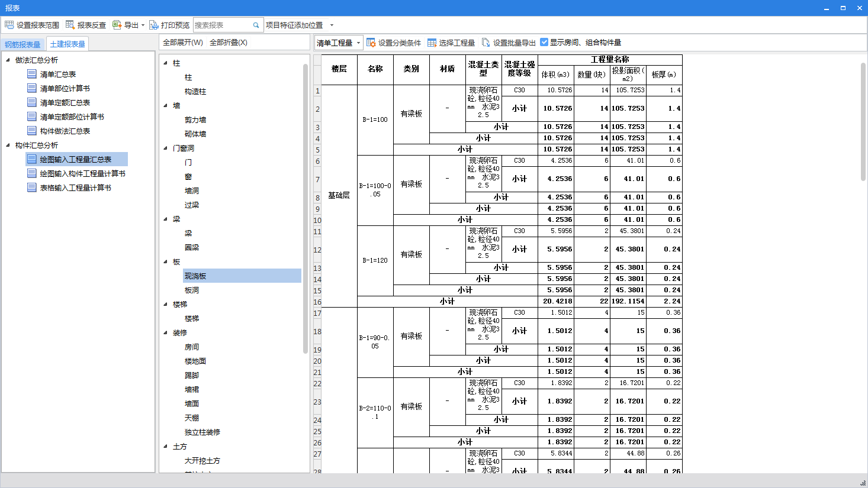Open the 导出 dropdown arrow
This screenshot has height=488, width=868.
click(x=143, y=25)
